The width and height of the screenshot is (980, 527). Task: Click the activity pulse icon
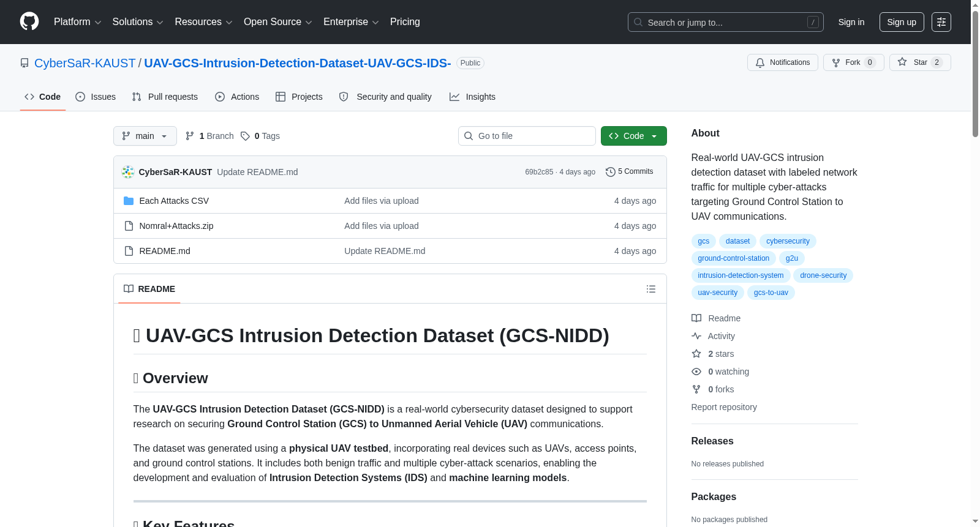pyautogui.click(x=696, y=336)
